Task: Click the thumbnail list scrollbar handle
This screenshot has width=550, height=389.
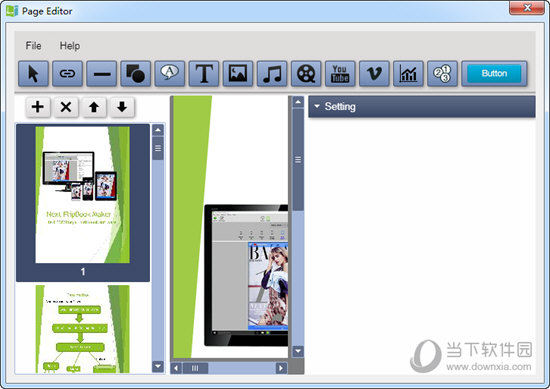Action: 158,148
